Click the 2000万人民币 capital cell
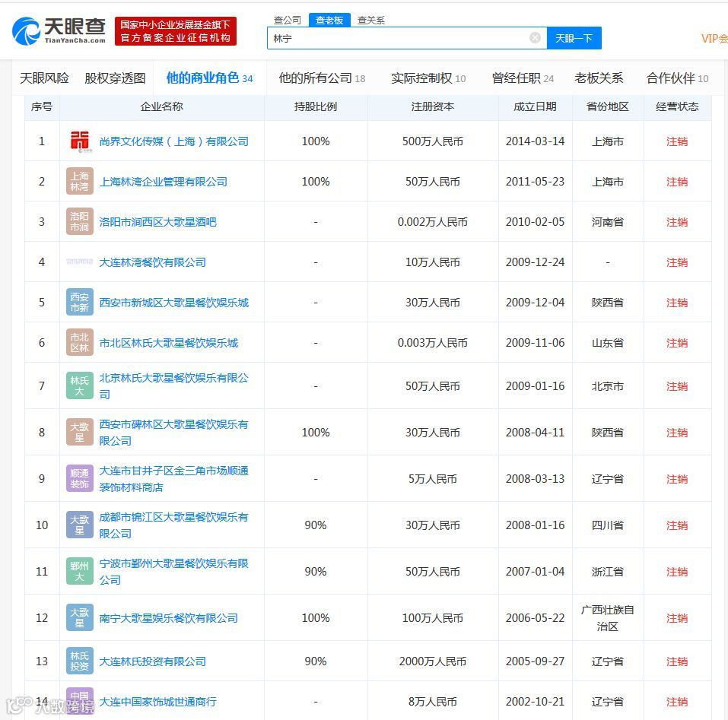 pyautogui.click(x=433, y=661)
